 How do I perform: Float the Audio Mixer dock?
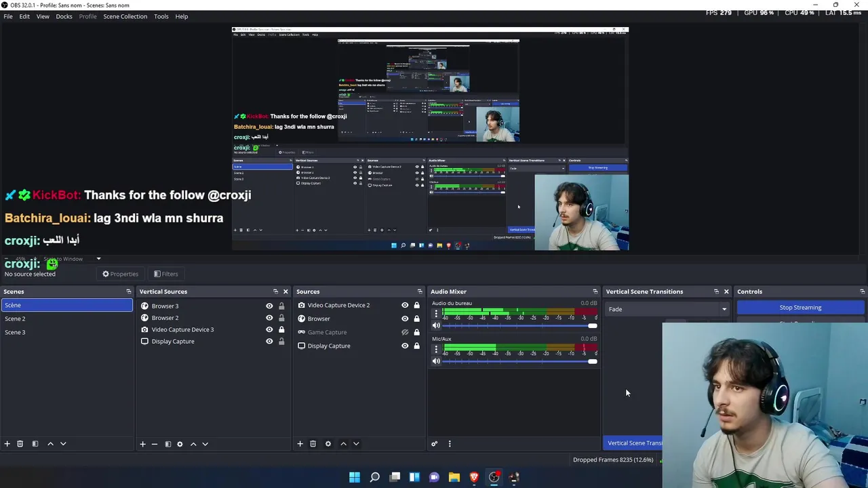click(595, 291)
